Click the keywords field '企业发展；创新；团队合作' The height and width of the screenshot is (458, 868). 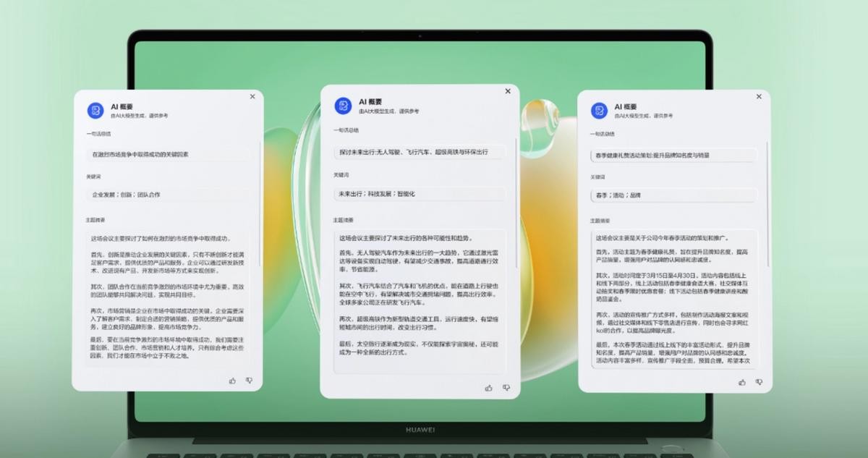tap(168, 195)
